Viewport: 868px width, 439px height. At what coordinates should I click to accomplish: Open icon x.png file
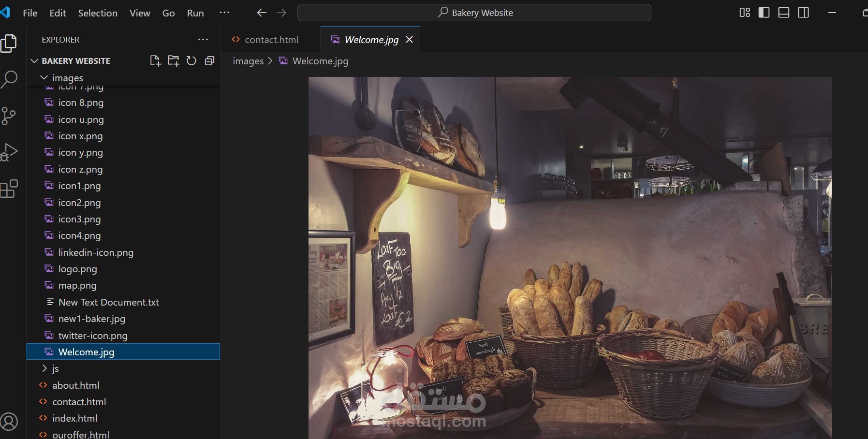[123, 136]
